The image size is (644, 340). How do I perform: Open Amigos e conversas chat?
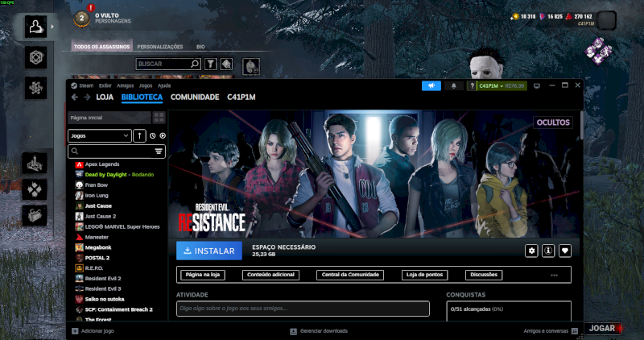click(551, 331)
